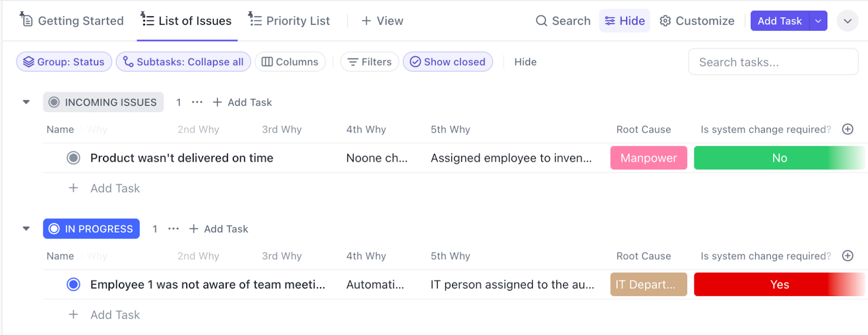Focus the Search tasks input field
This screenshot has height=335, width=868.
[x=773, y=62]
